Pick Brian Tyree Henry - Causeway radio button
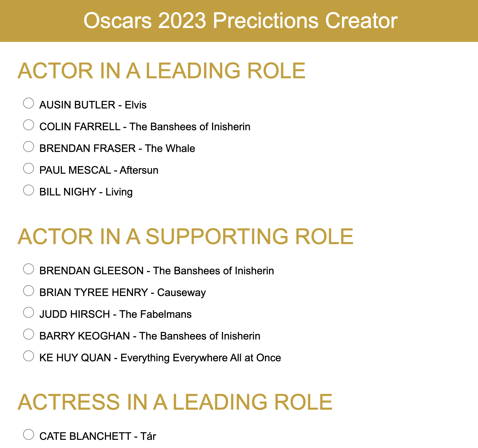The width and height of the screenshot is (478, 448). 29,291
